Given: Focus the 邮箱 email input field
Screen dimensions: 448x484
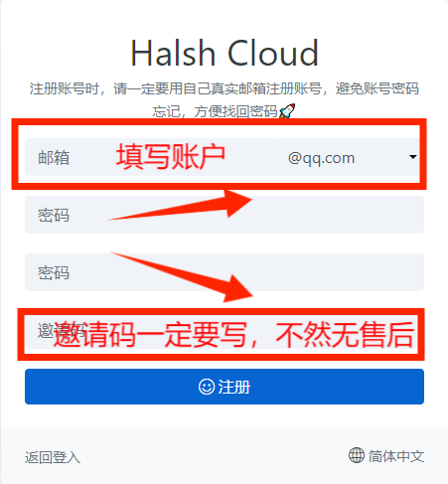Looking at the screenshot, I should tap(150, 157).
